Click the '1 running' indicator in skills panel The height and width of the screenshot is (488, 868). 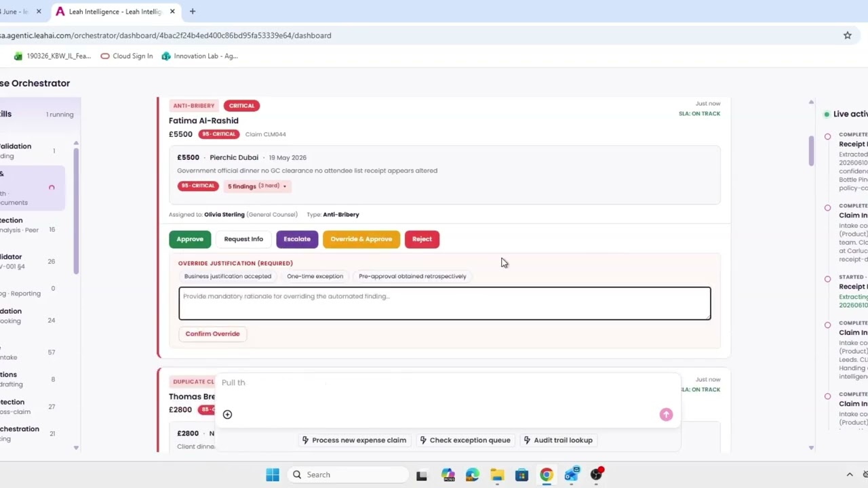(60, 115)
